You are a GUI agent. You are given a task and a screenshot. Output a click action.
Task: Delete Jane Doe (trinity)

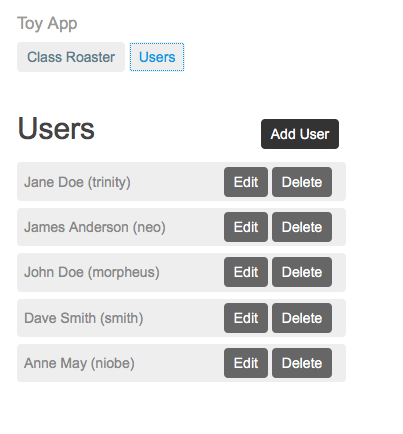tap(302, 182)
